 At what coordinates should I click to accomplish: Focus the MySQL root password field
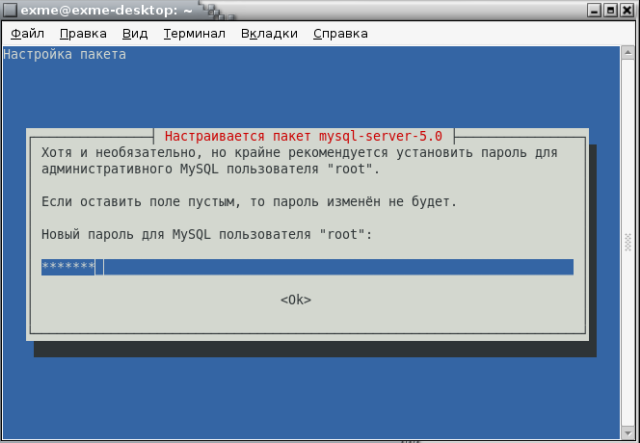pyautogui.click(x=307, y=267)
